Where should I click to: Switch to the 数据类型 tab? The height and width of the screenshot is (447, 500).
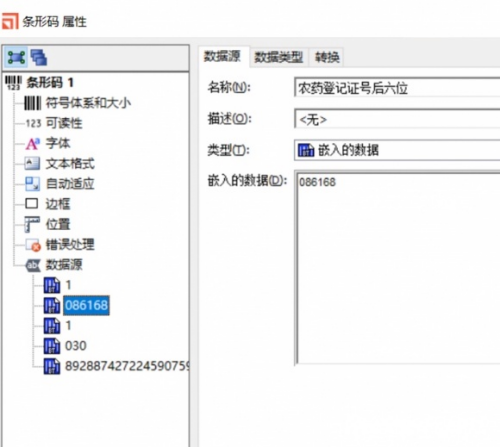point(279,57)
